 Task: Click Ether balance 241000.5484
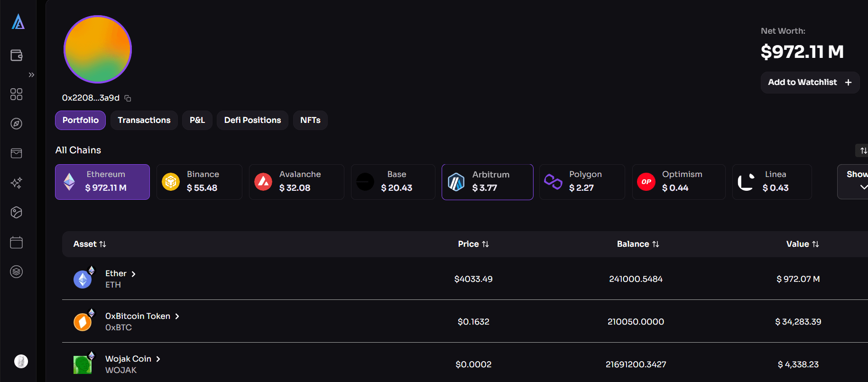point(636,279)
